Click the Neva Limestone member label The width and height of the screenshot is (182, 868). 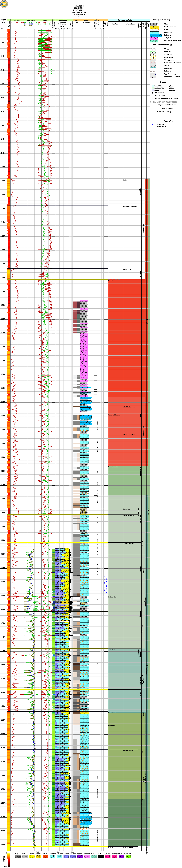coord(113,467)
